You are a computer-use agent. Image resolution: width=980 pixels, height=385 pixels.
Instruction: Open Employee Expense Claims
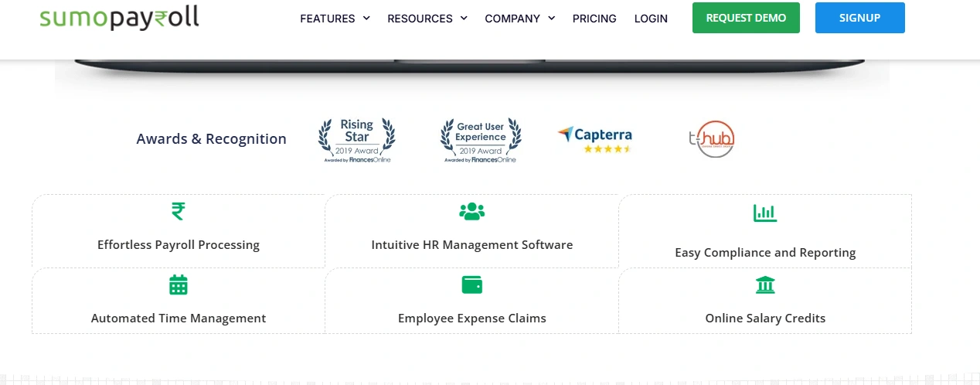point(471,319)
